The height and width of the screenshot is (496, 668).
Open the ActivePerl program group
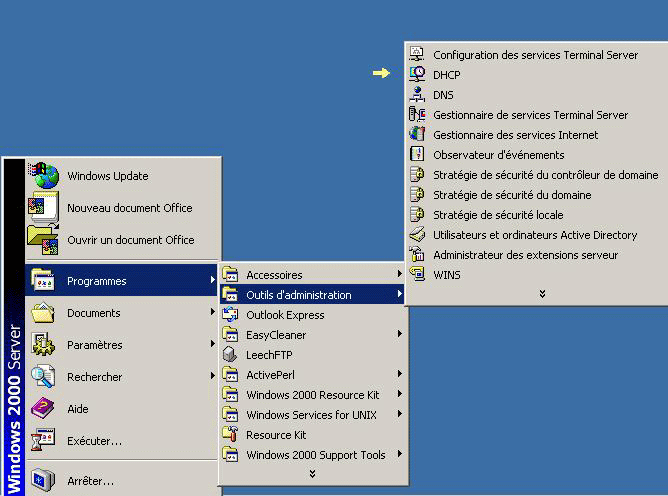[x=312, y=375]
